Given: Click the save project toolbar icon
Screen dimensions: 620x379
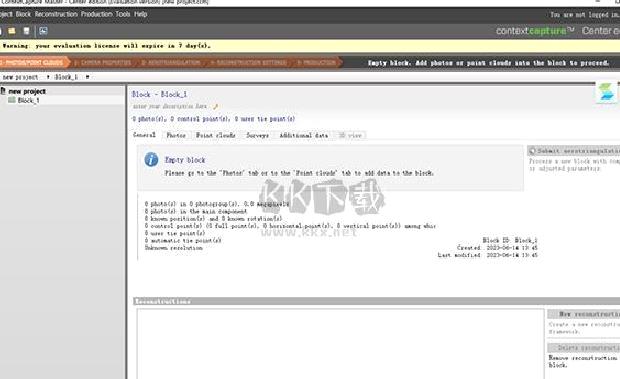Looking at the screenshot, I should (26, 31).
